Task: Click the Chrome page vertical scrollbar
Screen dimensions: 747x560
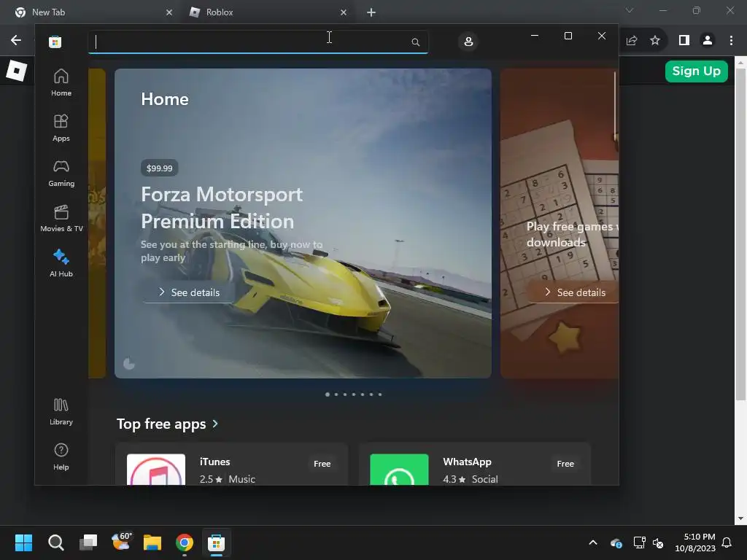Action: pos(740,233)
